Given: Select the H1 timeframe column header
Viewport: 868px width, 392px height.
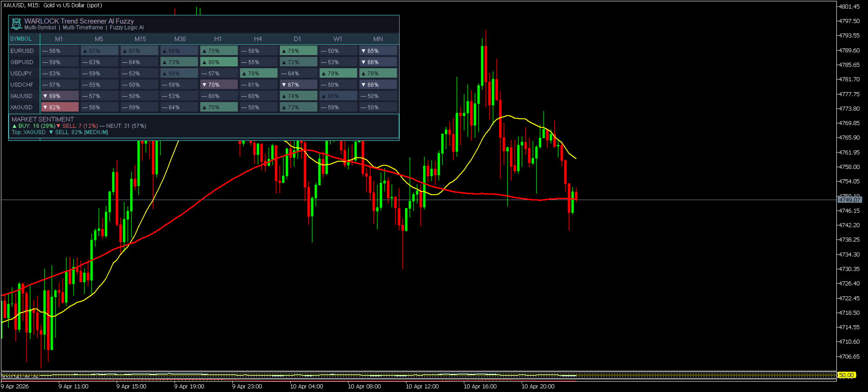Looking at the screenshot, I should [218, 39].
